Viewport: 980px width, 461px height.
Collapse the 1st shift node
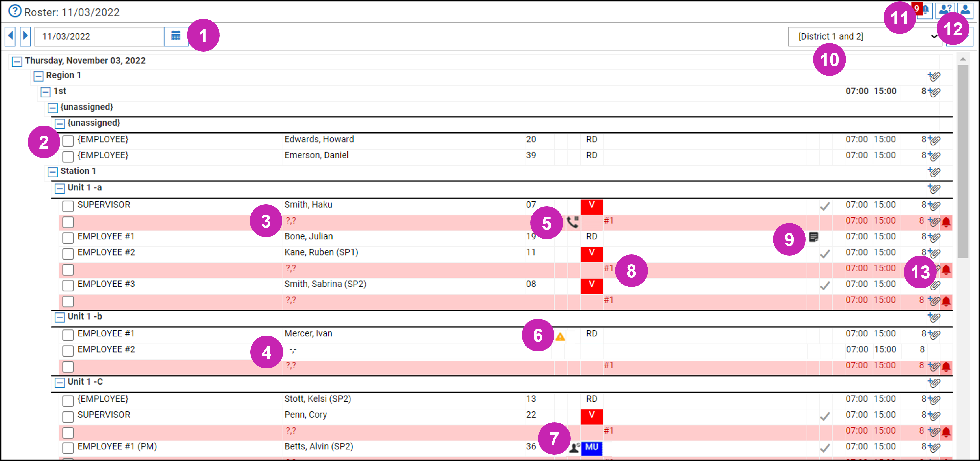45,92
